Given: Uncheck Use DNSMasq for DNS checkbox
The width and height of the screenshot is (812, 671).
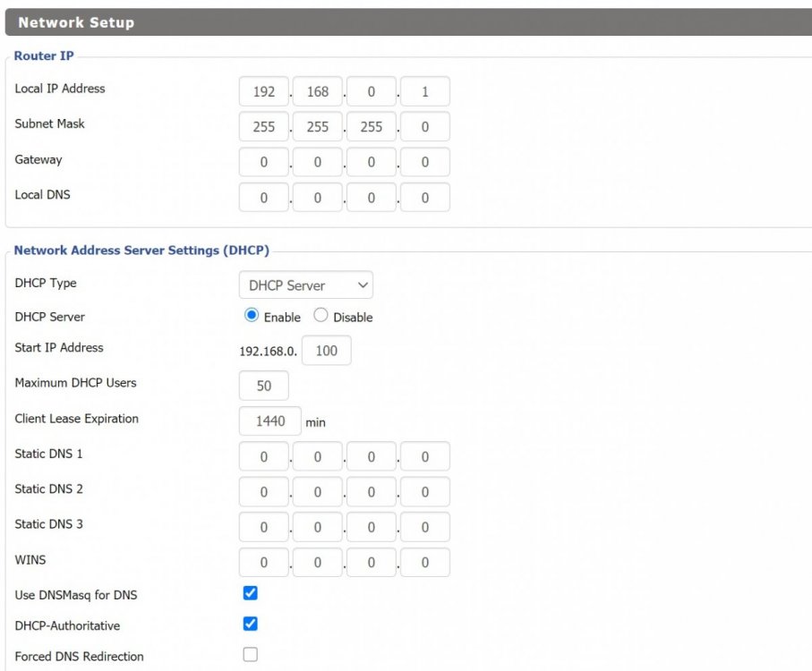Looking at the screenshot, I should [x=251, y=593].
